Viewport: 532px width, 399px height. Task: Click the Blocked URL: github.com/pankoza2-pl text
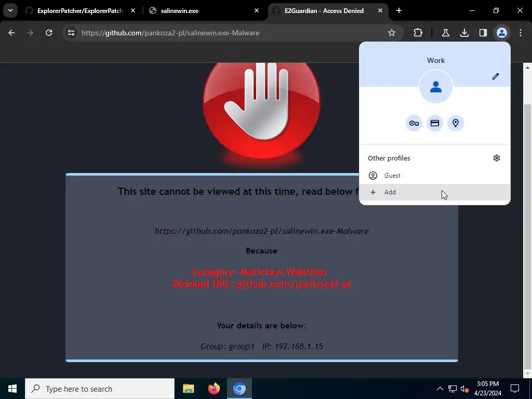click(x=262, y=284)
